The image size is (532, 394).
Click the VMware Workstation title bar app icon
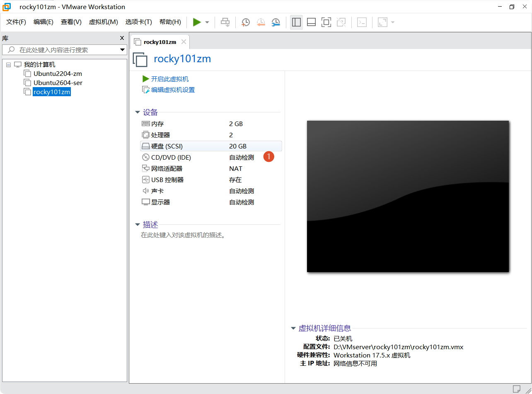(x=7, y=7)
